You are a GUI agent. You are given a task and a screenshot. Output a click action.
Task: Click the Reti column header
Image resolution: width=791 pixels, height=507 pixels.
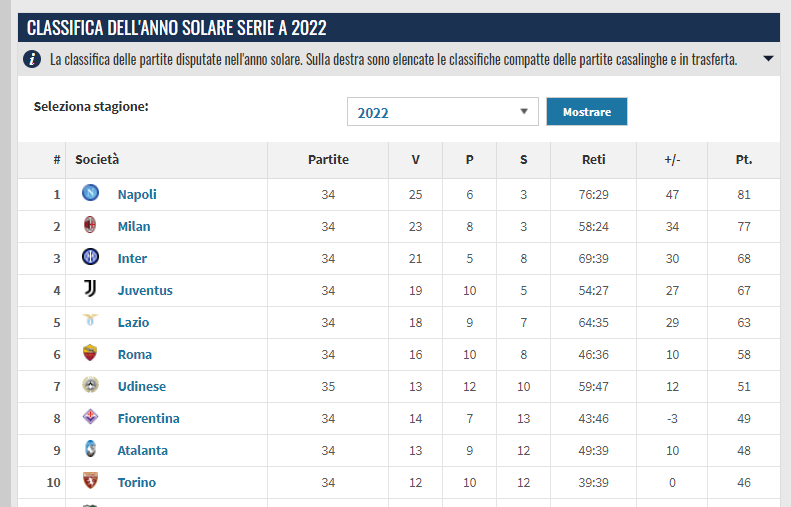pos(593,160)
